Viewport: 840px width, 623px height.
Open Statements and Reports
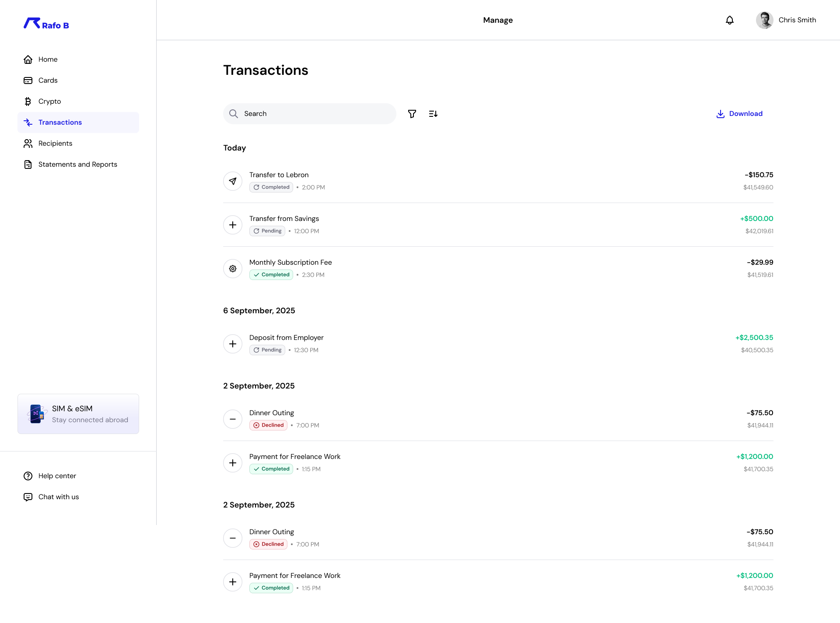tap(77, 164)
